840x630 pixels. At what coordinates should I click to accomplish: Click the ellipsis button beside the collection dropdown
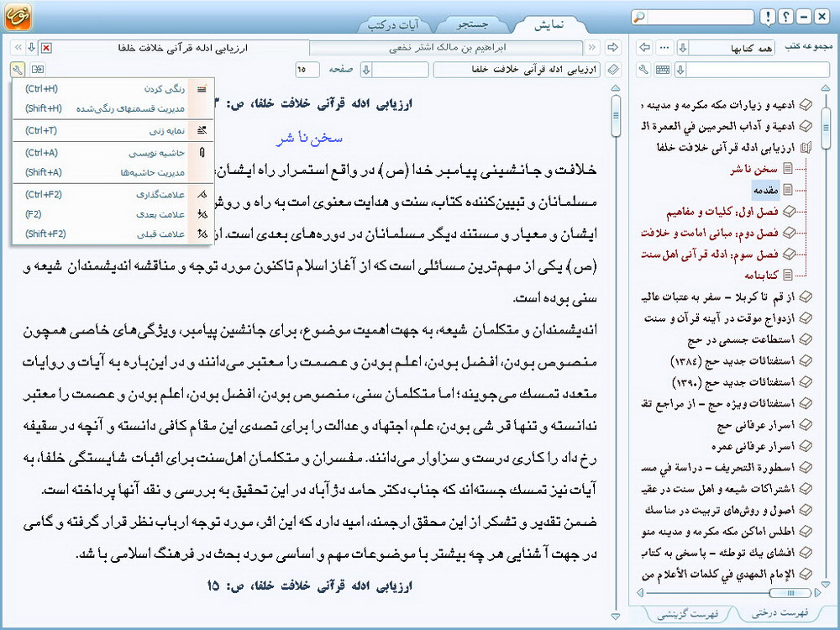664,47
